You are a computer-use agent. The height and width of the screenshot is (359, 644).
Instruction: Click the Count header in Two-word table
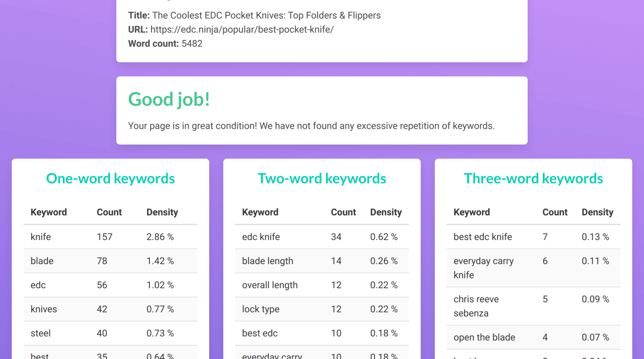343,212
